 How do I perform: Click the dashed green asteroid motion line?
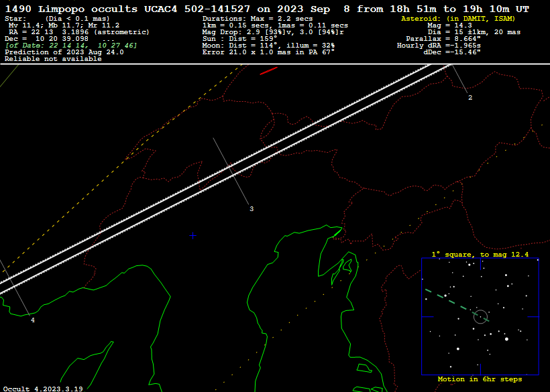[x=457, y=305]
